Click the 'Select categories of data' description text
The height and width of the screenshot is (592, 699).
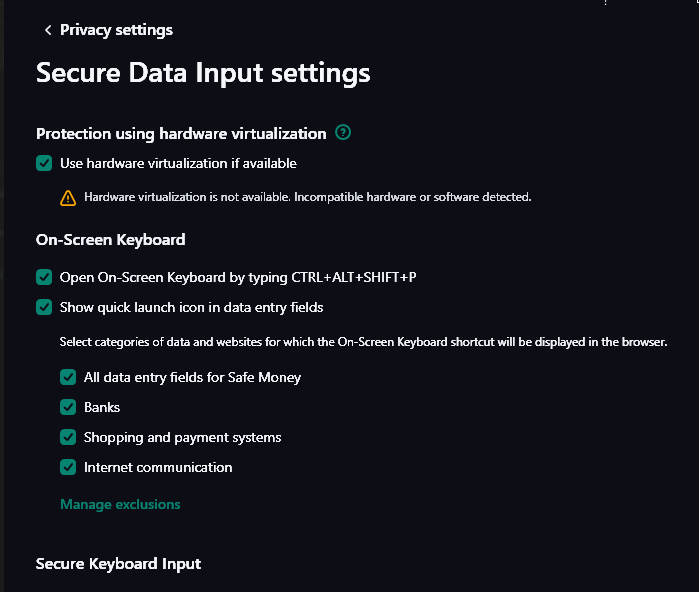pos(363,342)
